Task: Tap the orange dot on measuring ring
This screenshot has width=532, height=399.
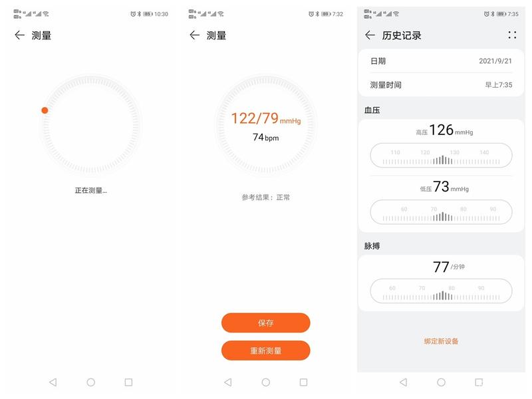Action: click(45, 110)
